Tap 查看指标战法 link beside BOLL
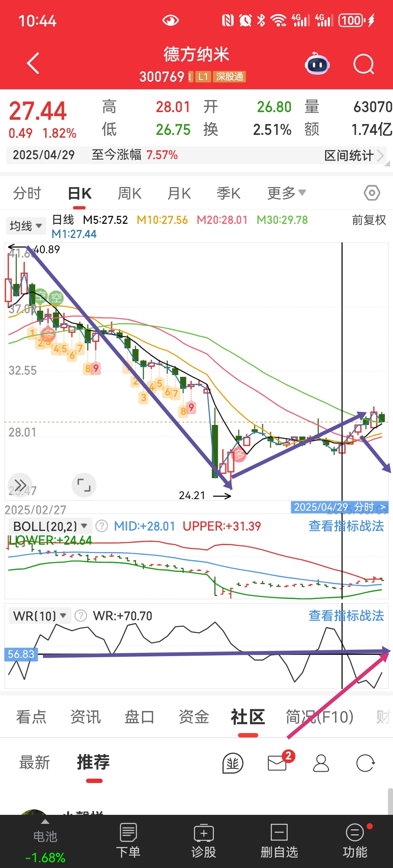The width and height of the screenshot is (393, 868). [346, 526]
